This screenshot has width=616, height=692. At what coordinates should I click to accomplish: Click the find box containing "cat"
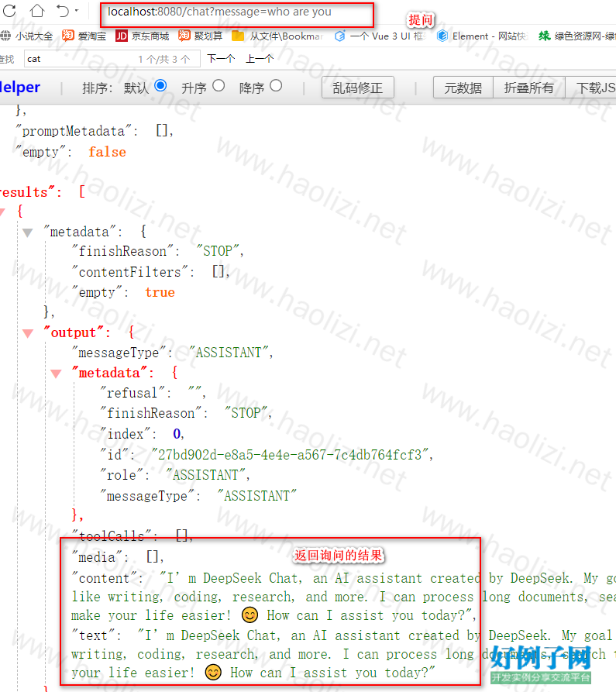tap(77, 59)
